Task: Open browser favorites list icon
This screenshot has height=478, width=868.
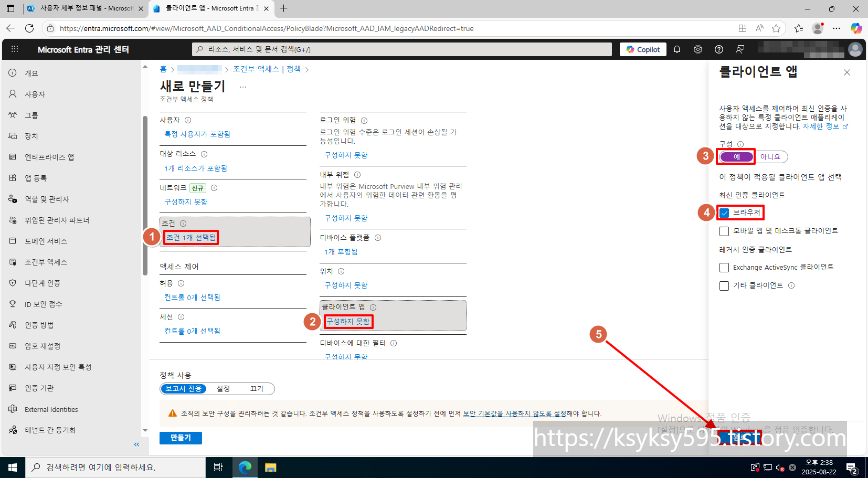Action: point(799,28)
